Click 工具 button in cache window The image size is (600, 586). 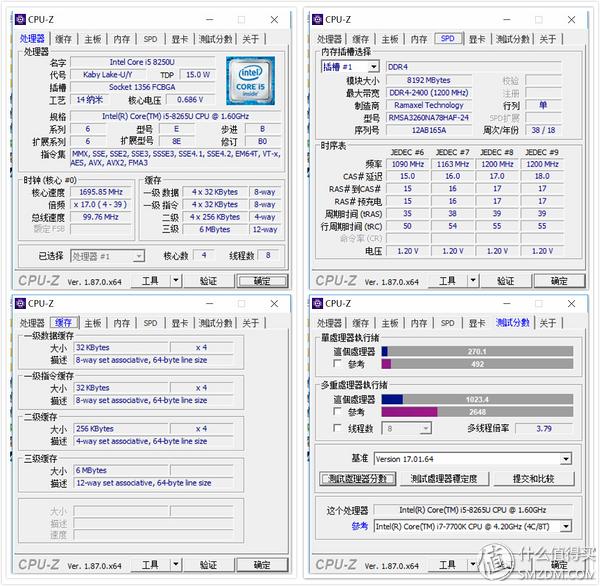(150, 565)
